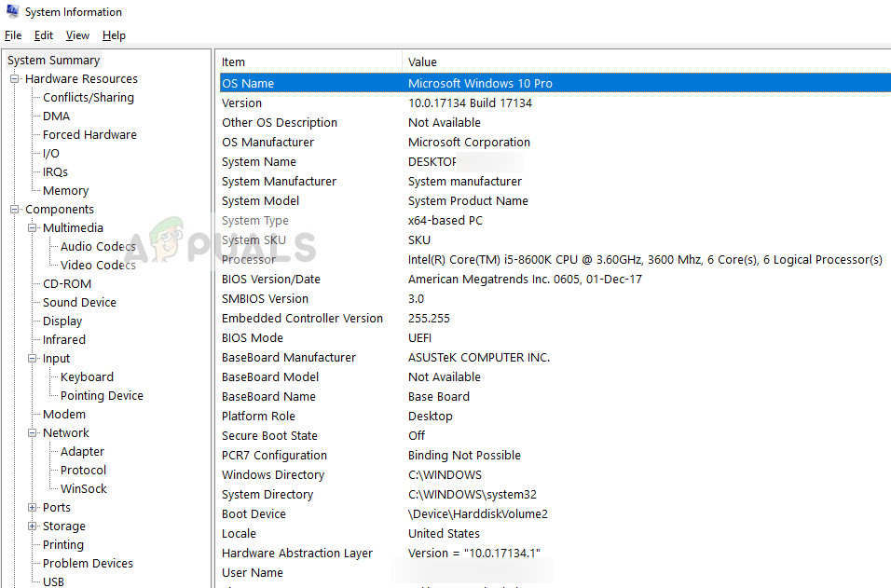This screenshot has height=588, width=891.
Task: Sort by the Value column header
Action: 647,62
